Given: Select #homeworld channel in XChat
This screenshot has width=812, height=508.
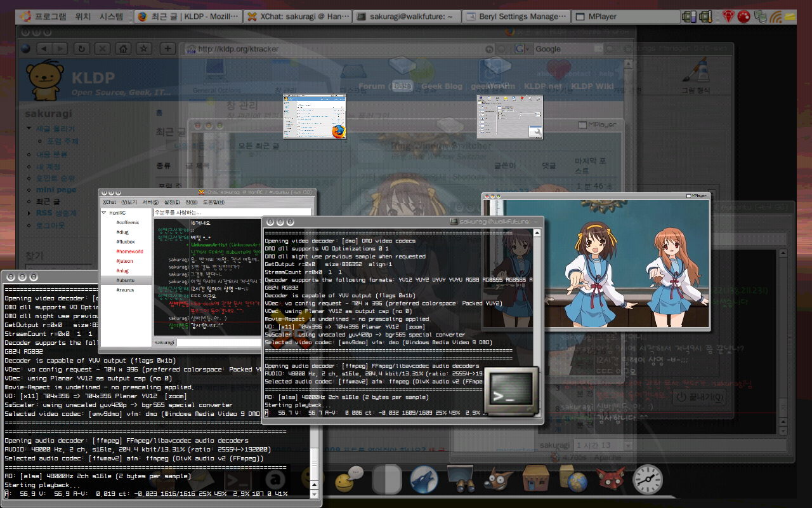Looking at the screenshot, I should point(129,251).
